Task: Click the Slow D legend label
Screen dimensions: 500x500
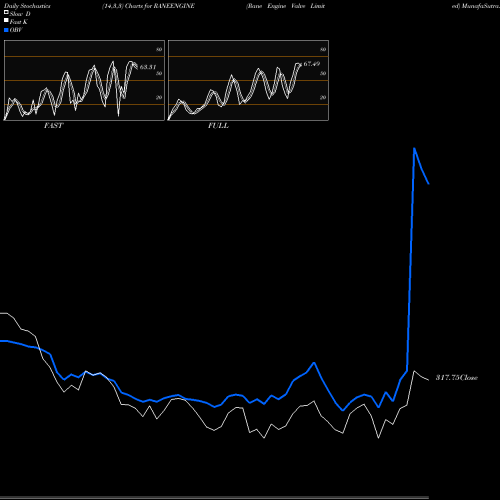Action: point(20,14)
